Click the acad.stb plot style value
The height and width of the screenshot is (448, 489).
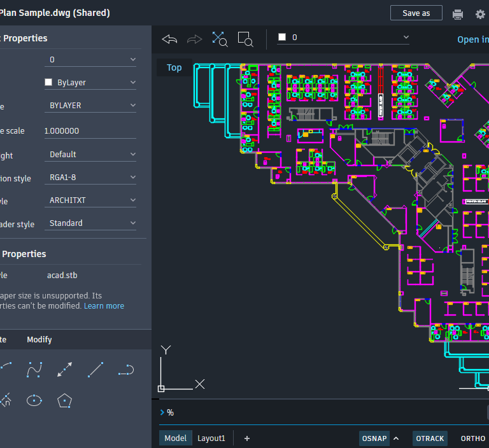click(x=62, y=276)
